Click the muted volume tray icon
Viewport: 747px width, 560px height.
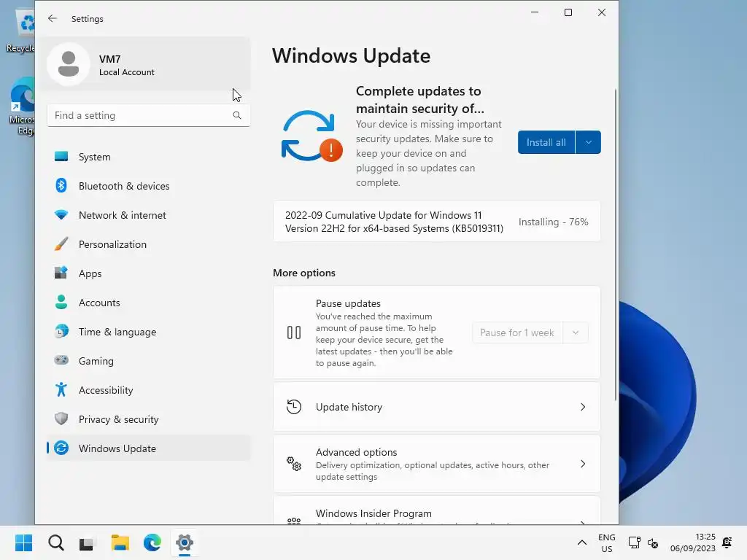click(x=653, y=542)
